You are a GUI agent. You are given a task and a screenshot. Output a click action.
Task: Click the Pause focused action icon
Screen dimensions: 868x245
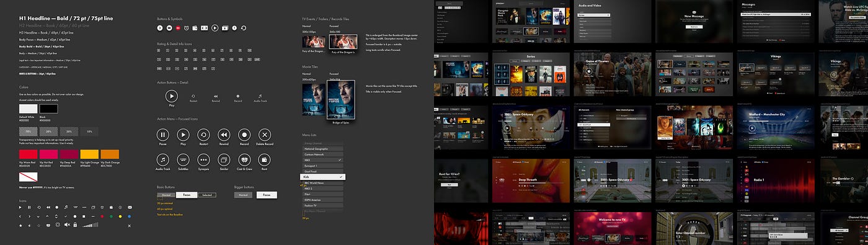162,135
